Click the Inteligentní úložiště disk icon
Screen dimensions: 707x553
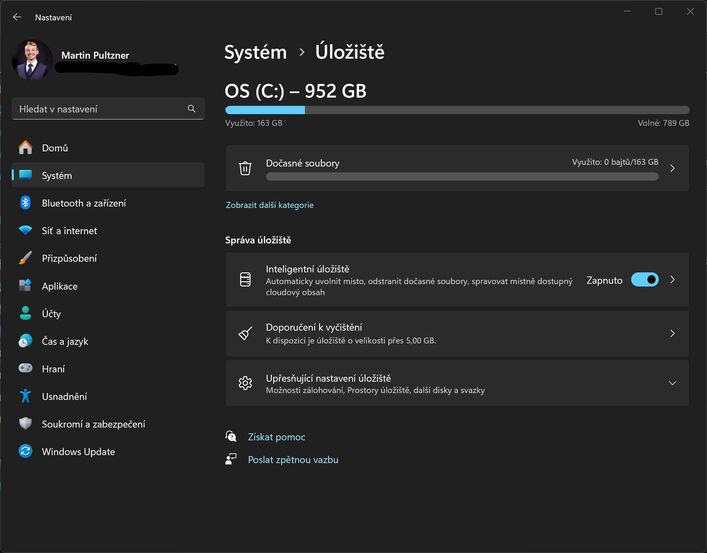245,280
